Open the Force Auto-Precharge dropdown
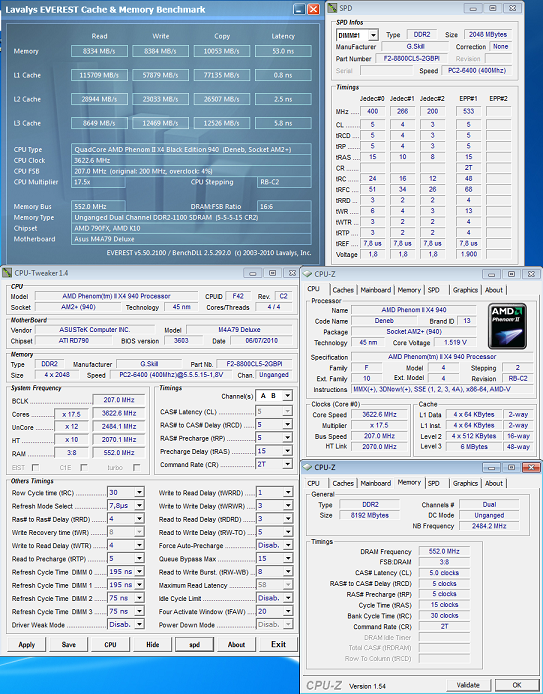The image size is (543, 694). coord(288,545)
